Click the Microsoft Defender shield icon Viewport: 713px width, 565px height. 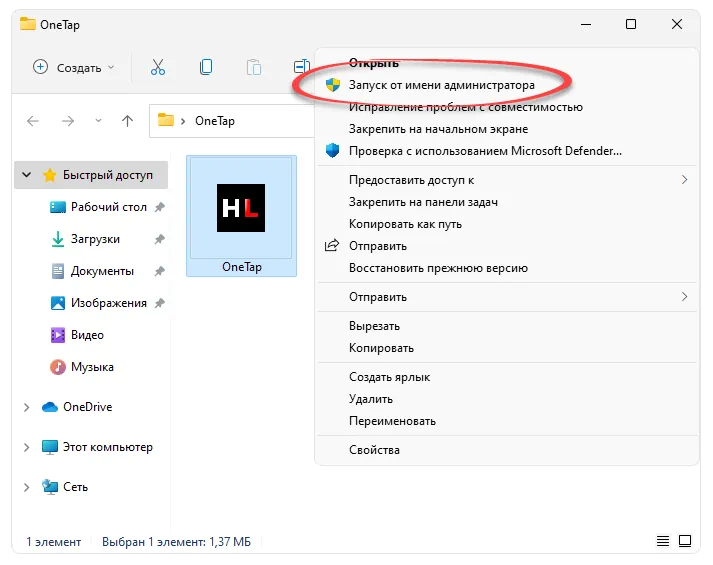tap(332, 150)
